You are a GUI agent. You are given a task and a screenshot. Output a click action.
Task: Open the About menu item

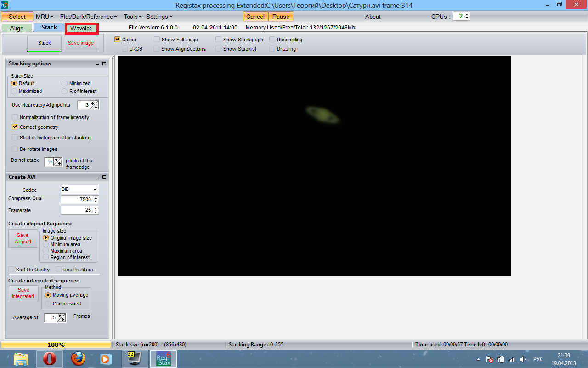[373, 17]
